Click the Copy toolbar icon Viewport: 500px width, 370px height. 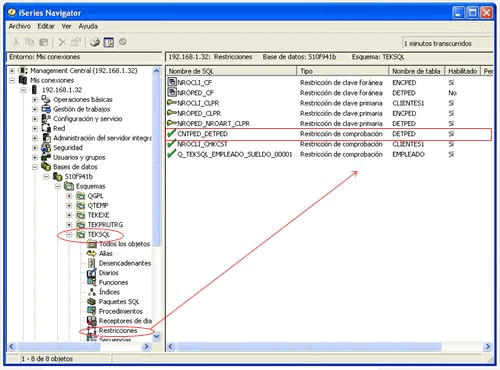[x=30, y=42]
